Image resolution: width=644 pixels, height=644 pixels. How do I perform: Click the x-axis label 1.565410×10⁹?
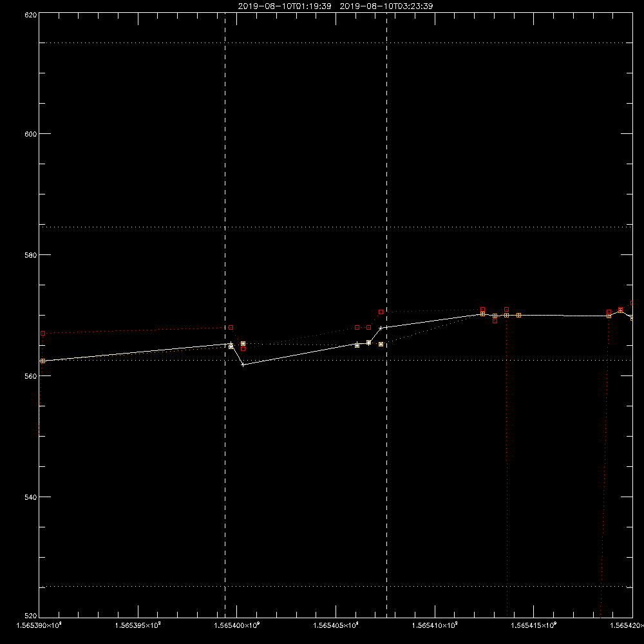tap(435, 625)
